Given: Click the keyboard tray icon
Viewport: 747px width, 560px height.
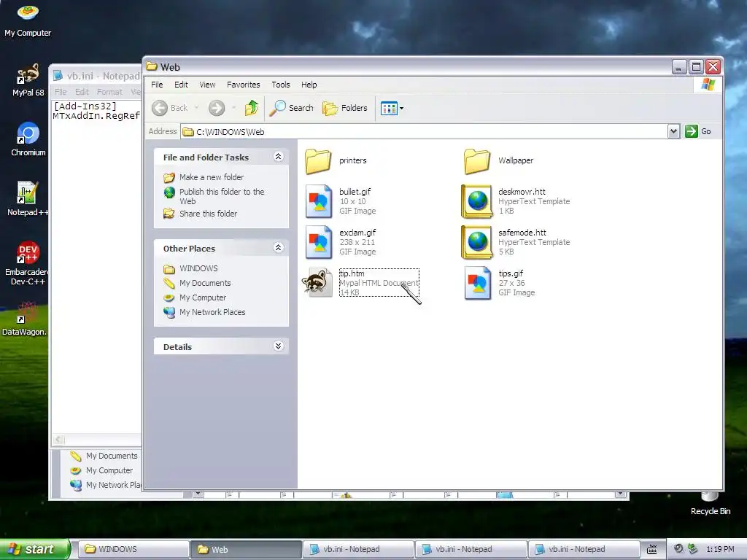Looking at the screenshot, I should (x=651, y=550).
